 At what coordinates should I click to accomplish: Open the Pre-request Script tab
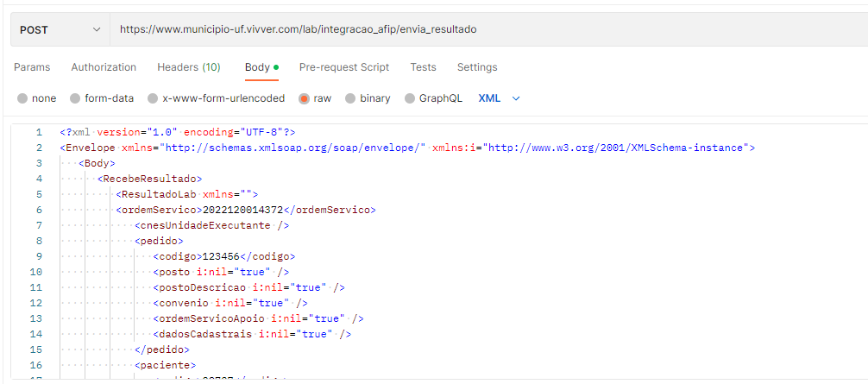click(343, 67)
